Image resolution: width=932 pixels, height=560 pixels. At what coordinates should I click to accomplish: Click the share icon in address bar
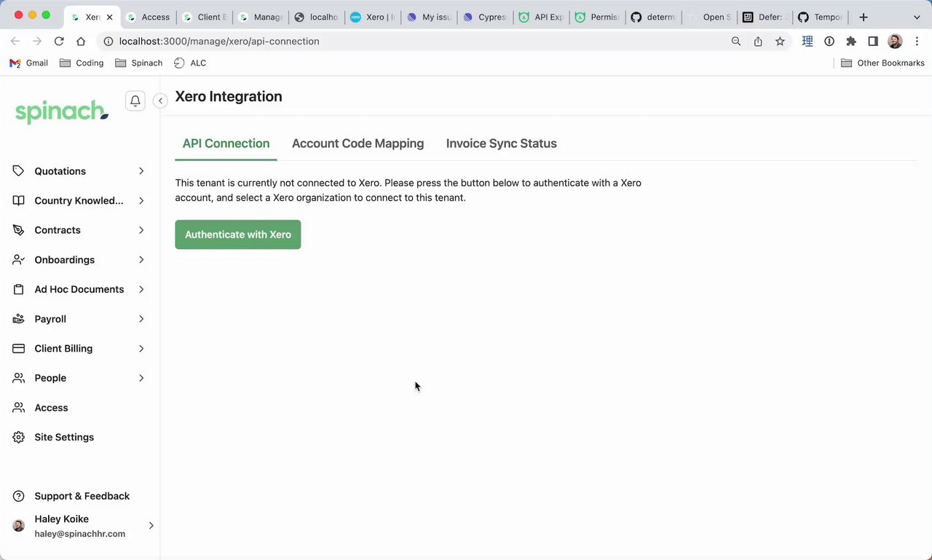[758, 42]
